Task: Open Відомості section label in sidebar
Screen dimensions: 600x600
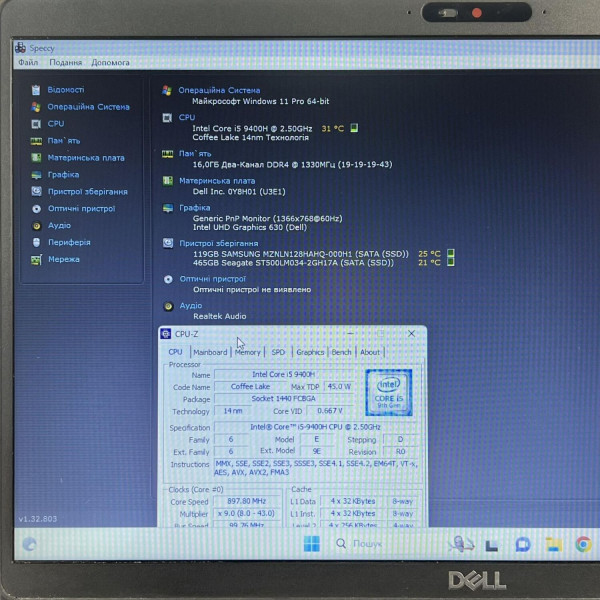Action: coord(66,90)
